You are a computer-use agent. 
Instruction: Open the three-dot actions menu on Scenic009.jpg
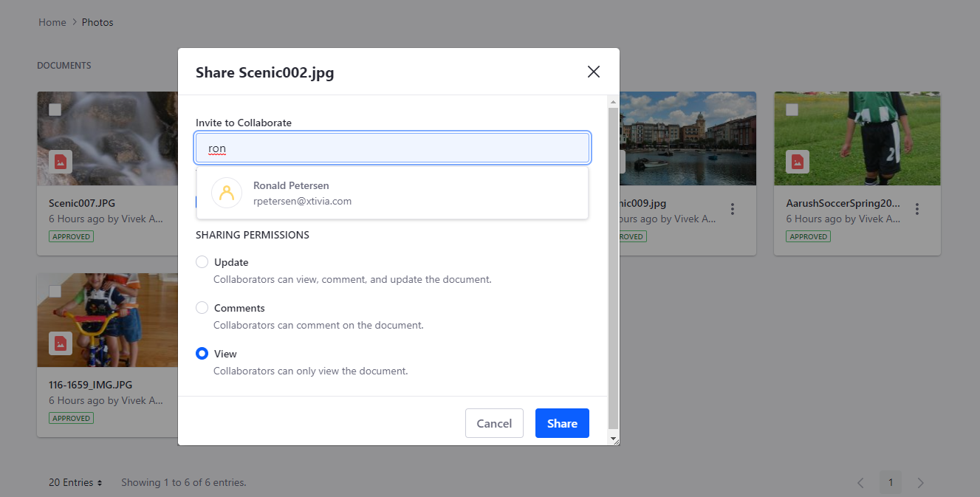pos(732,209)
